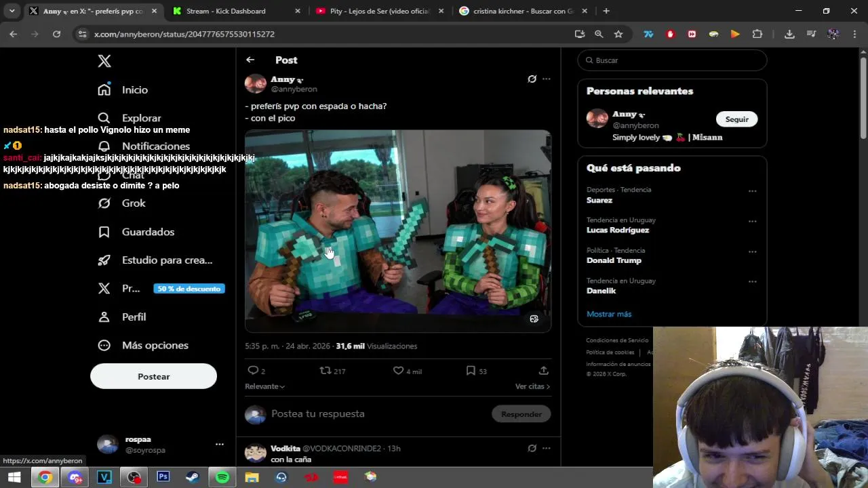Image resolution: width=868 pixels, height=488 pixels.
Task: Open Guardados bookmarks in sidebar
Action: (136, 232)
